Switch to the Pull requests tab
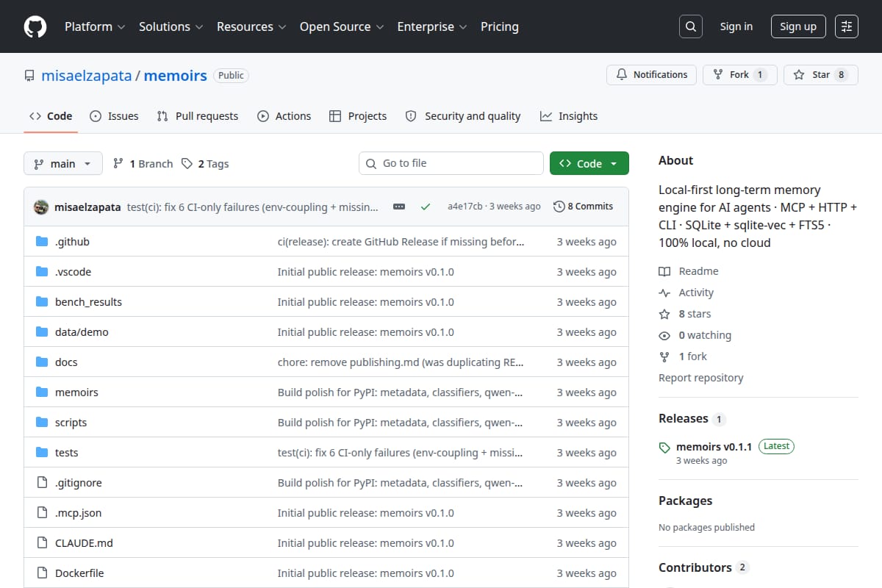 (198, 116)
